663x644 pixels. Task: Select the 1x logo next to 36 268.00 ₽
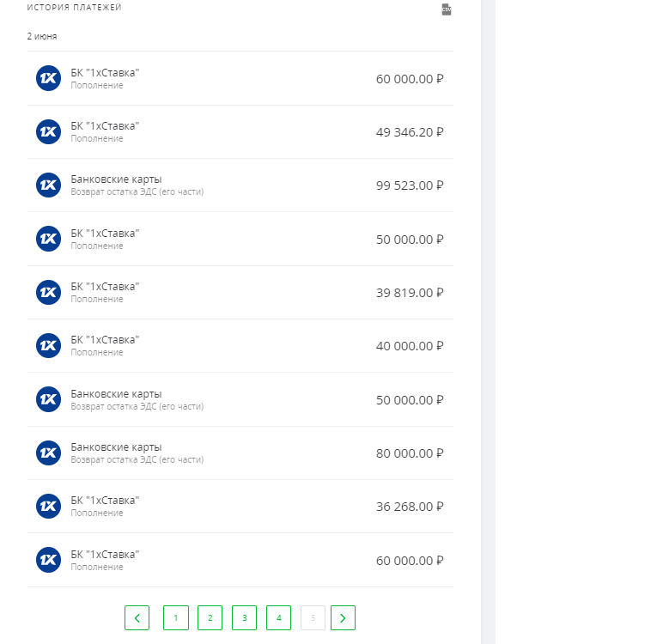pos(48,506)
